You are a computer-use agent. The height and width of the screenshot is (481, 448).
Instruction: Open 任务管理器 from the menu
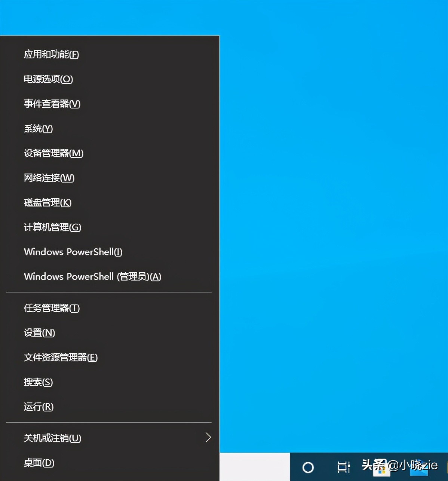tap(52, 308)
